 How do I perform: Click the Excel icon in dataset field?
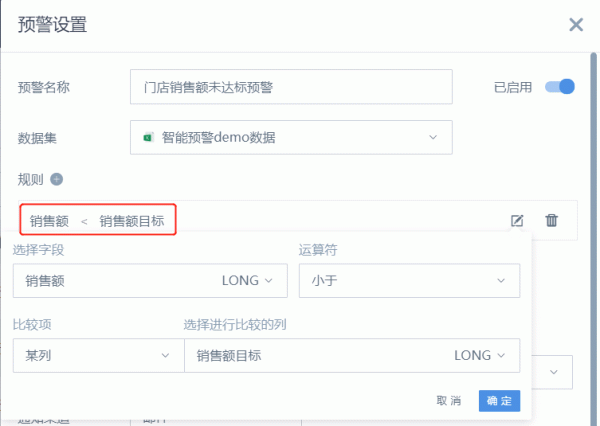pyautogui.click(x=149, y=137)
